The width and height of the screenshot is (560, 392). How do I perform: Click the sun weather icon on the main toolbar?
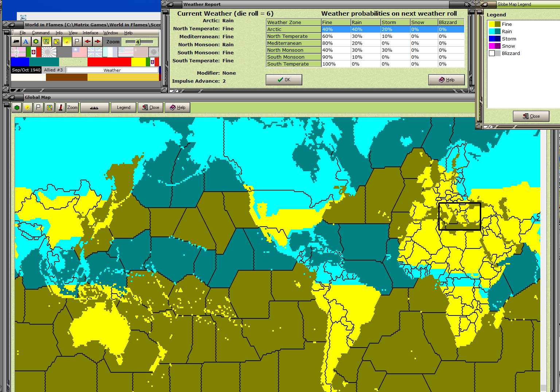point(67,41)
